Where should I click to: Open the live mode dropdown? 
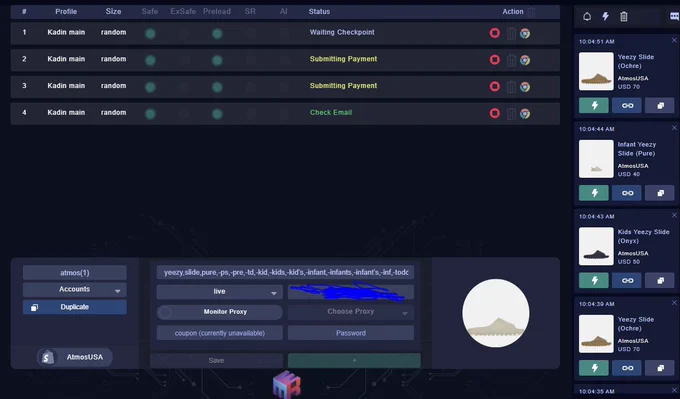(219, 292)
